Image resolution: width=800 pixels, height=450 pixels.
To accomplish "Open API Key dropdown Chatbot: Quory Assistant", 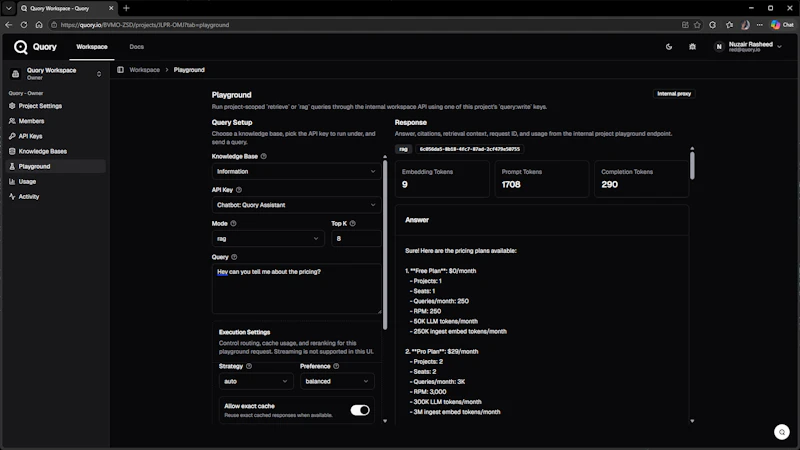I will (296, 205).
